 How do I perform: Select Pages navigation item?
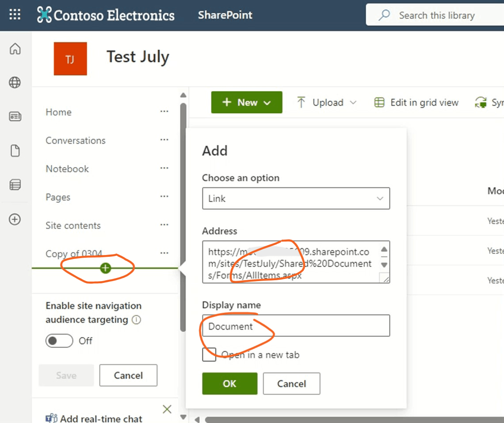click(x=58, y=197)
